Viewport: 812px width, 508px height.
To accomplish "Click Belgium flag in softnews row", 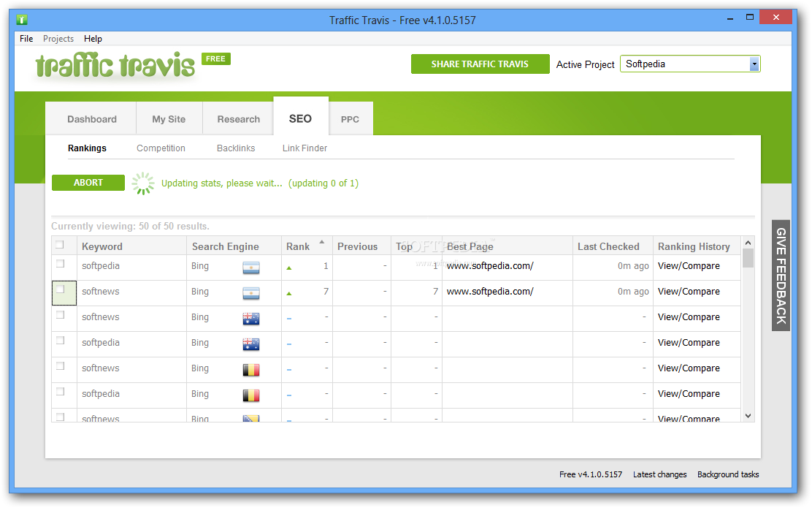I will pos(251,370).
